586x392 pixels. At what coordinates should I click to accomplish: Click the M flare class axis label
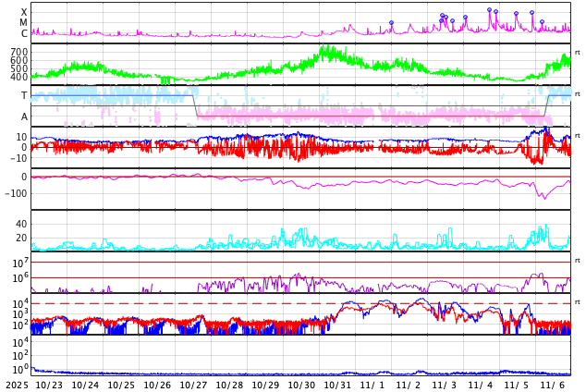click(24, 23)
